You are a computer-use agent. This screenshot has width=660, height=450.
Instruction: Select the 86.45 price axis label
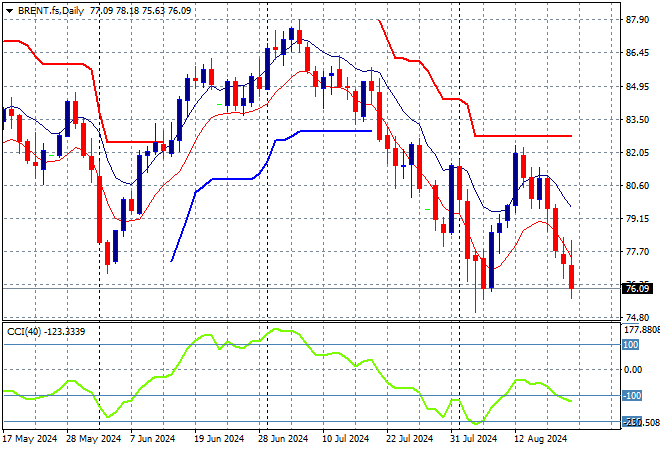point(637,53)
